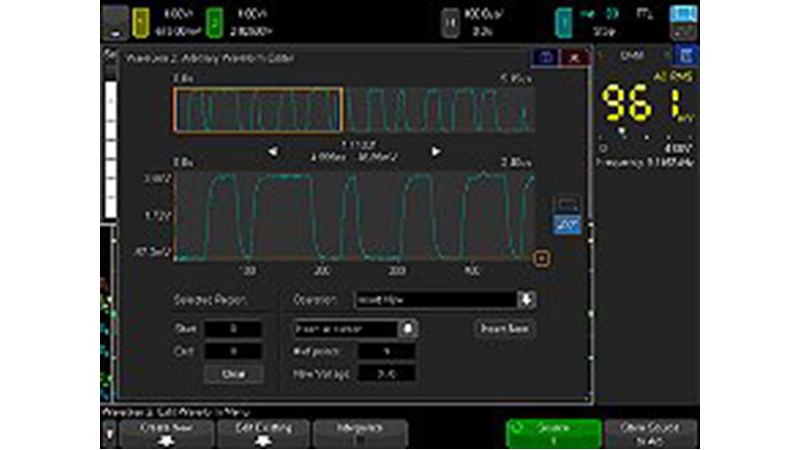Open the Store Source softkey
The width and height of the screenshot is (800, 450).
click(x=650, y=431)
